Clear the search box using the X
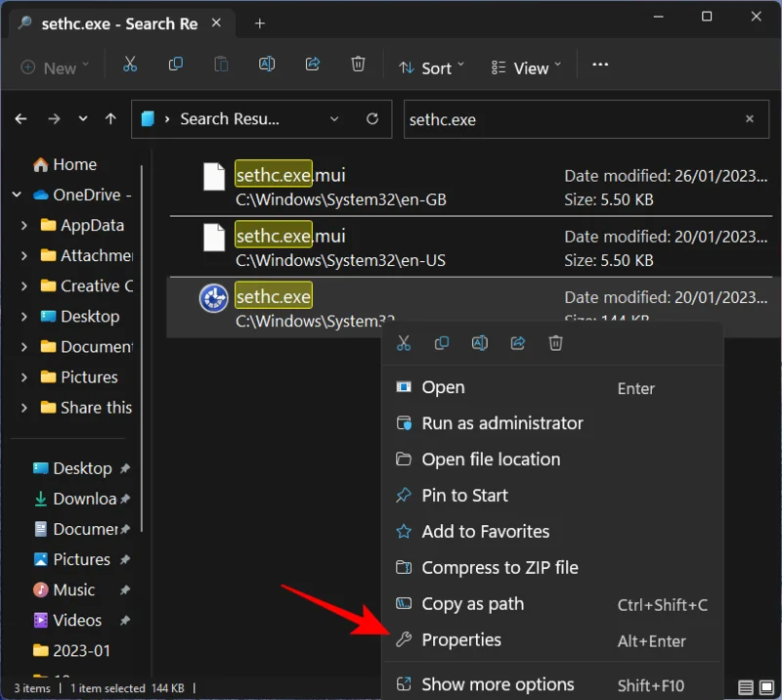This screenshot has width=782, height=700. coord(749,118)
